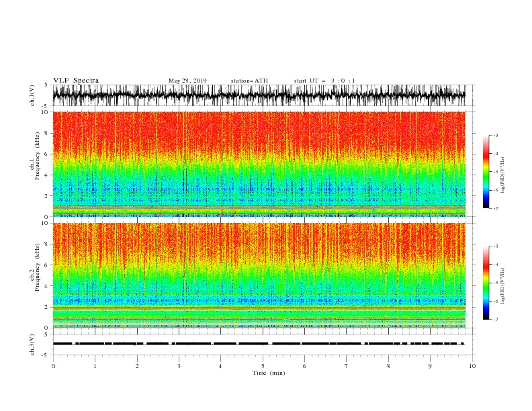Screen dimensions: 532x411
Task: Click the "6" kHz tick on ch.1 frequency axis
Action: click(x=46, y=154)
